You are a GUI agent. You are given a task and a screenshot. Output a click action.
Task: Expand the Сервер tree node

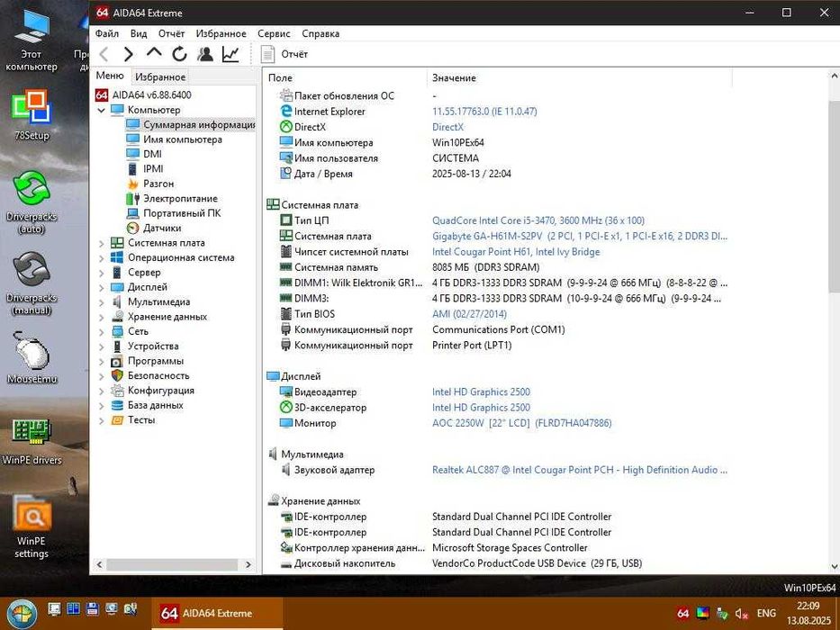point(101,273)
